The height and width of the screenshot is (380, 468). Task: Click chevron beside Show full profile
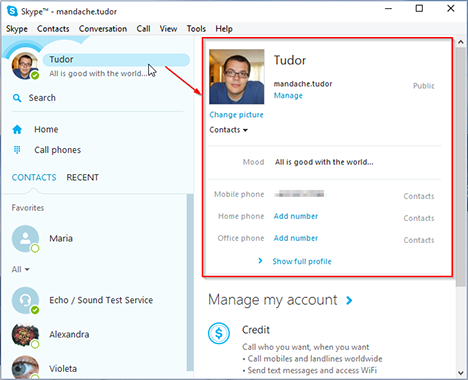260,261
